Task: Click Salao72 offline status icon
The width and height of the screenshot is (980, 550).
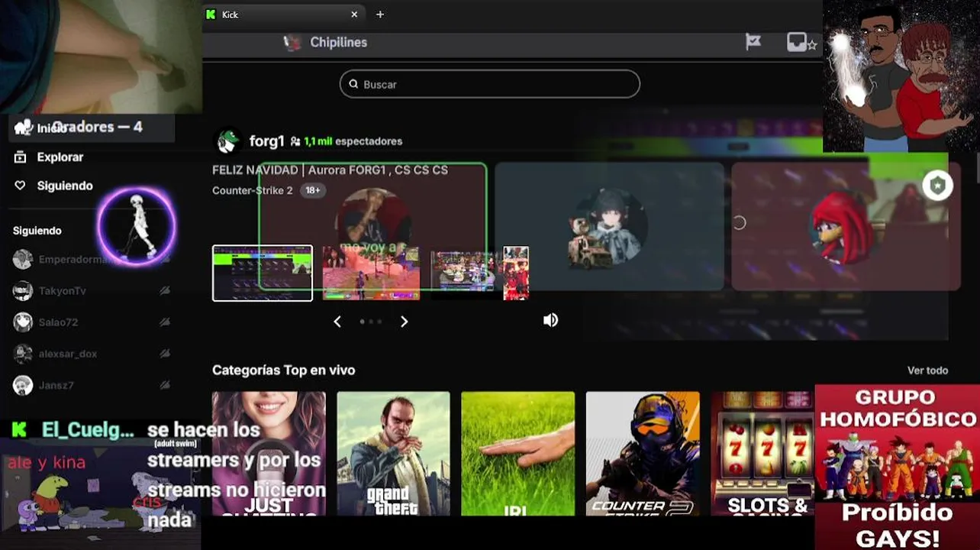Action: click(x=164, y=322)
